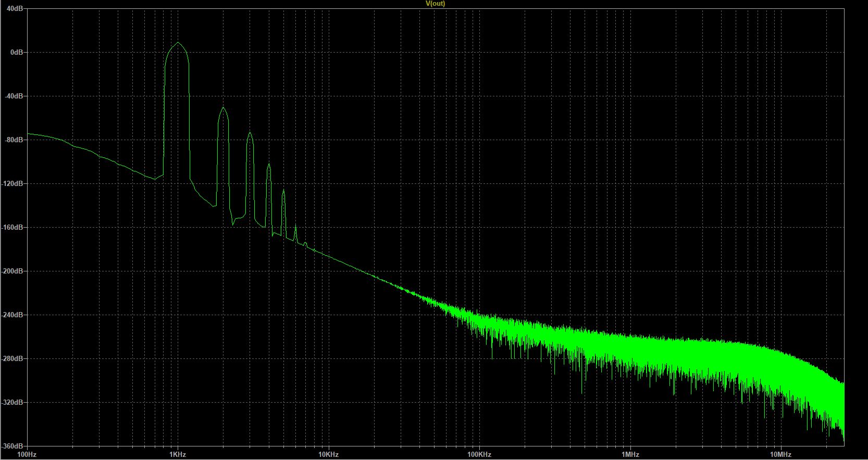
Task: Click the -160dB axis label
Action: [x=13, y=228]
